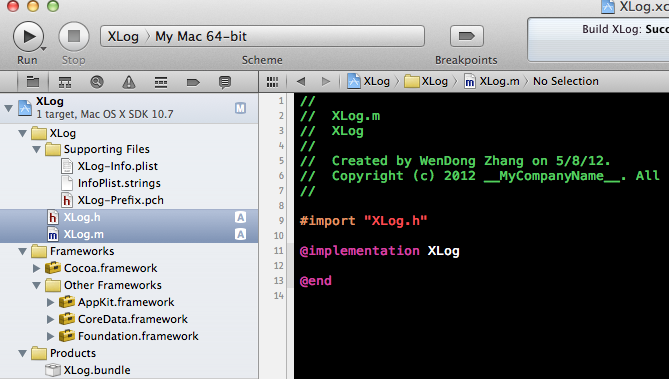669x379 pixels.
Task: Collapse the Products group
Action: point(23,353)
